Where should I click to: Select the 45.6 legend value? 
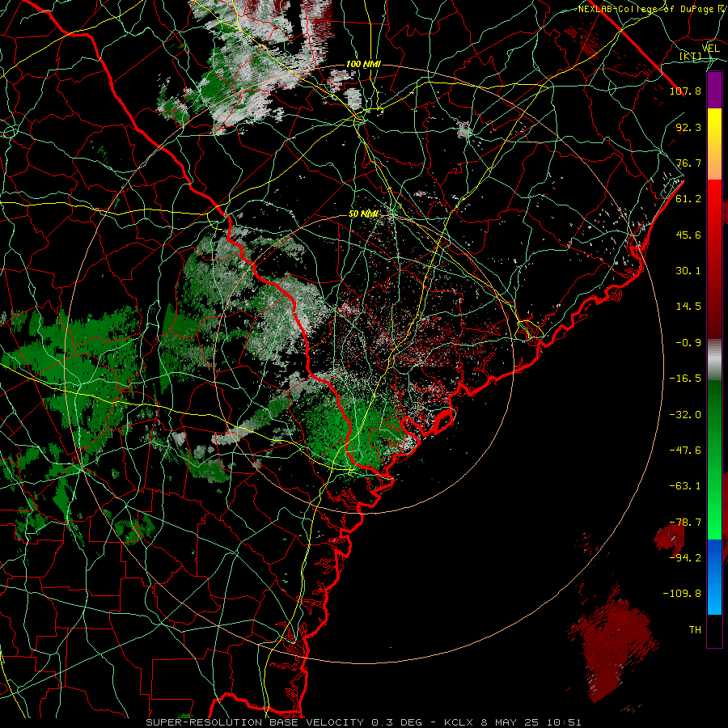pos(688,235)
